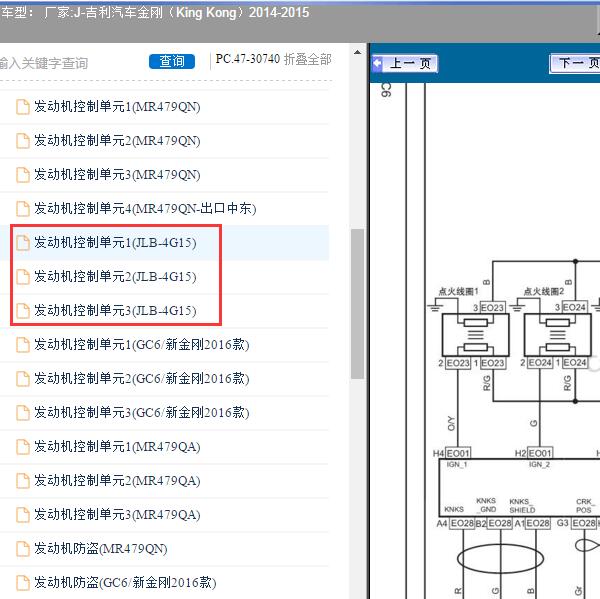Click document icon of 发动机控制单元1(JLB-4G15)
Viewport: 600px width, 599px height.
(x=23, y=243)
